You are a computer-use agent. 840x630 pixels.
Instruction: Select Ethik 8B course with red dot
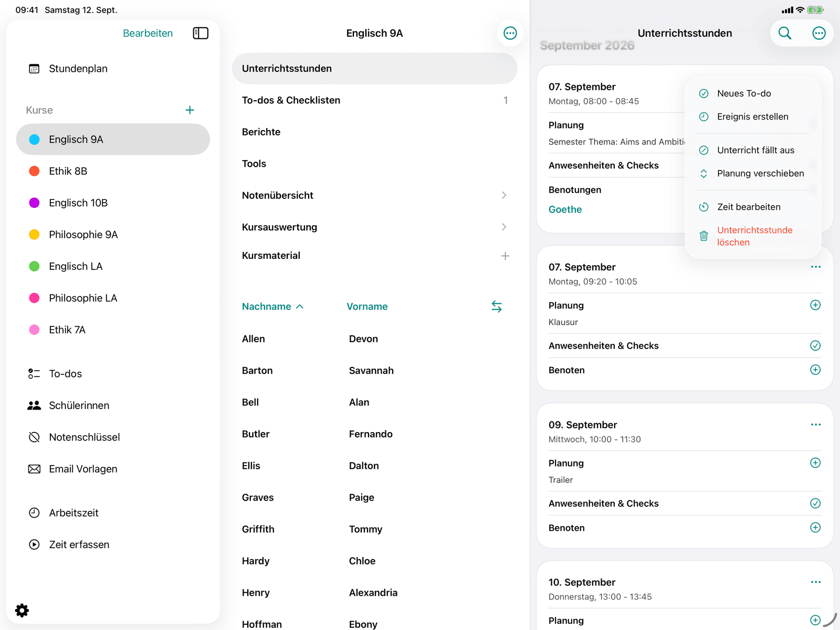113,171
